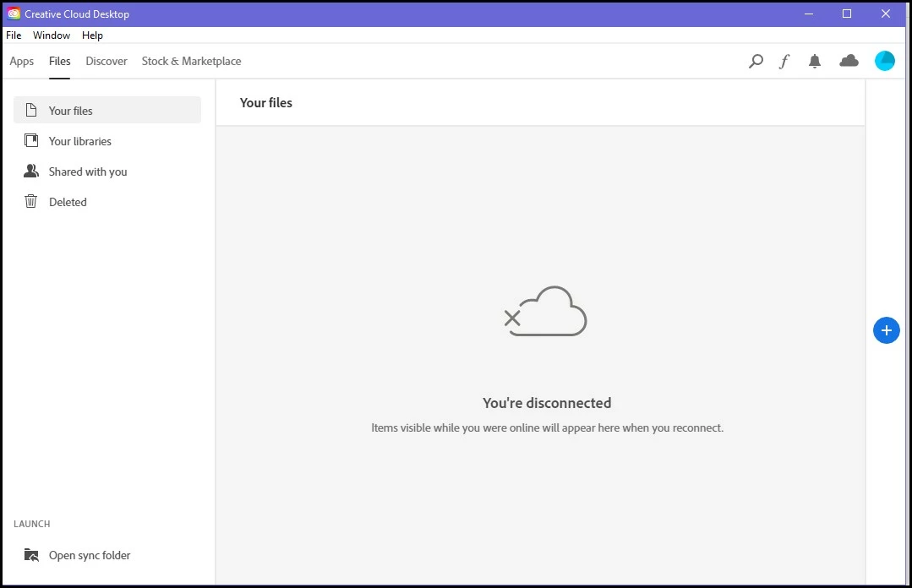
Task: Click the blue plus add button
Action: point(887,330)
